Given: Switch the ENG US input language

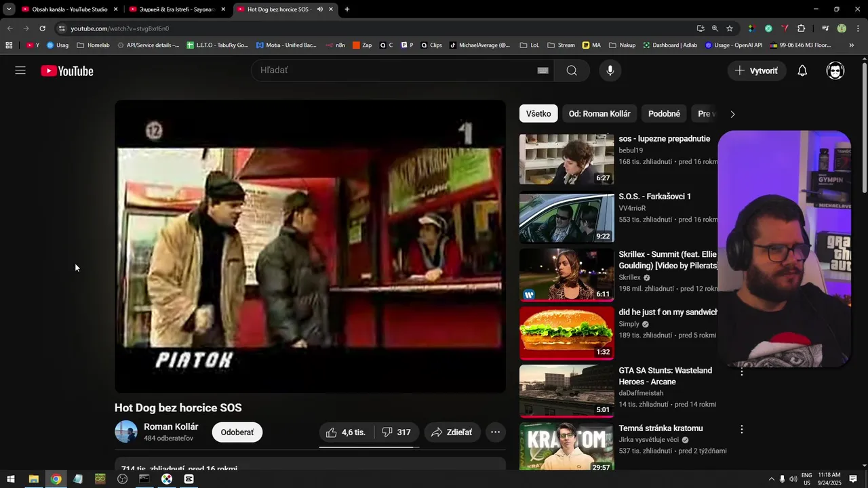Looking at the screenshot, I should click(x=807, y=479).
